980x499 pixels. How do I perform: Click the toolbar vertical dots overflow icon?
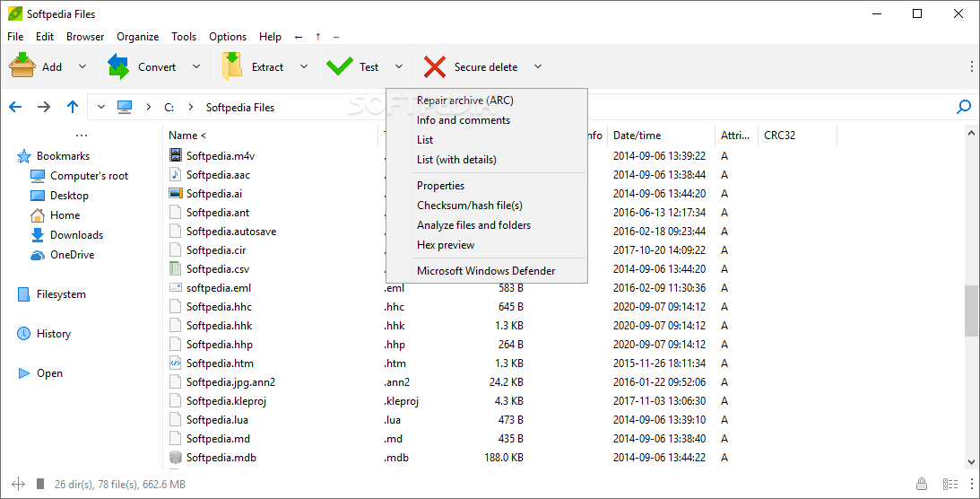point(972,66)
